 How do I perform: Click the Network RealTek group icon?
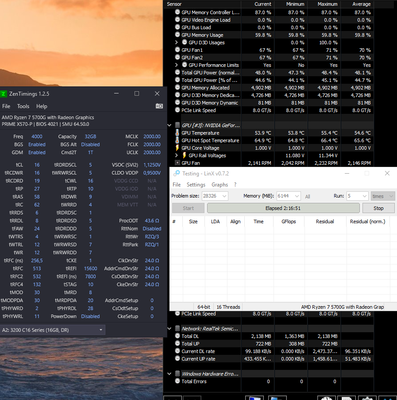coord(178,329)
